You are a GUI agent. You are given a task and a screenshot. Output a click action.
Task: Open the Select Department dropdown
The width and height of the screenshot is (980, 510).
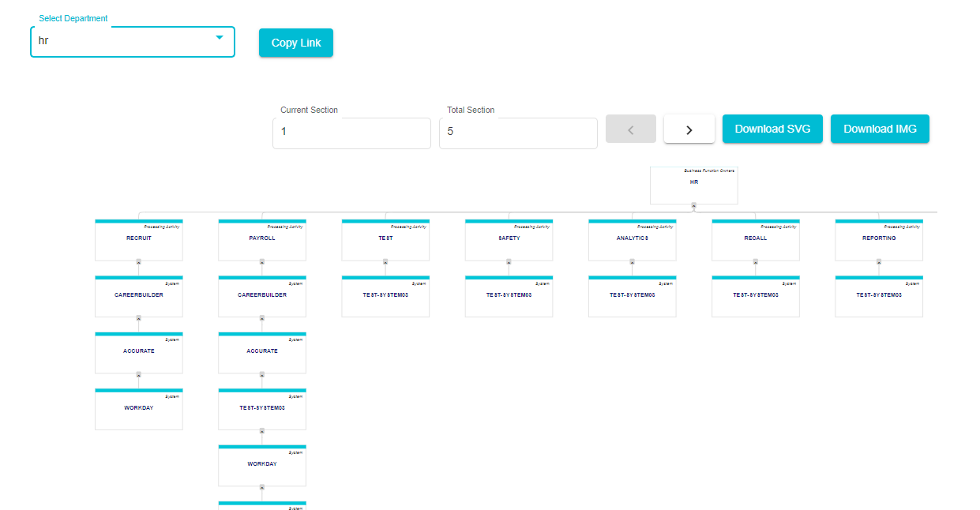133,42
